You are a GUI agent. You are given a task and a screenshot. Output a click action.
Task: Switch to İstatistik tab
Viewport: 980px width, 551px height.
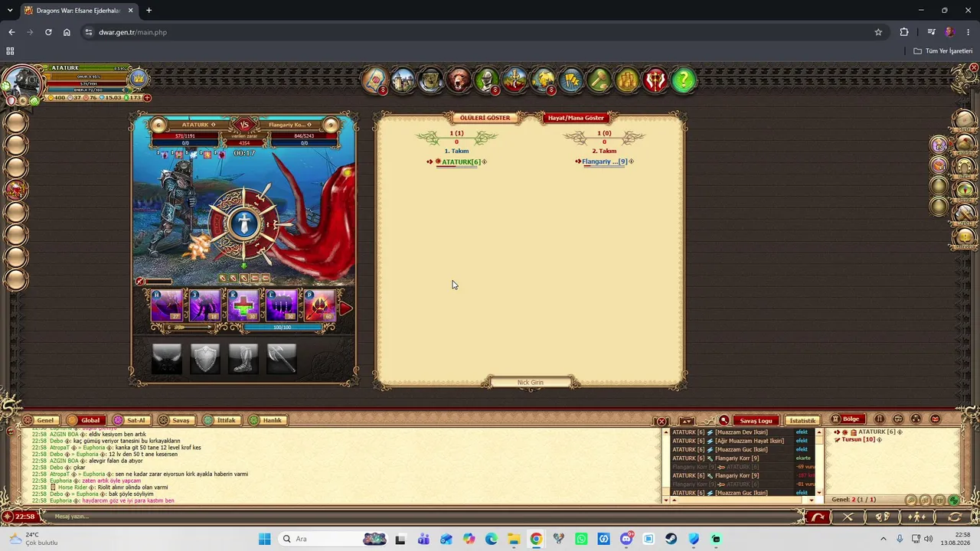pyautogui.click(x=802, y=420)
